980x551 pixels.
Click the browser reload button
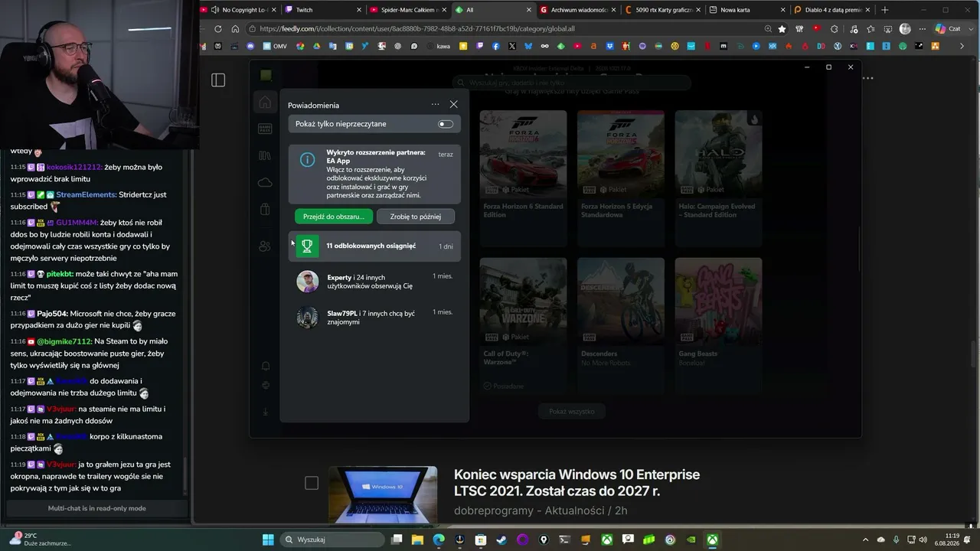point(218,29)
